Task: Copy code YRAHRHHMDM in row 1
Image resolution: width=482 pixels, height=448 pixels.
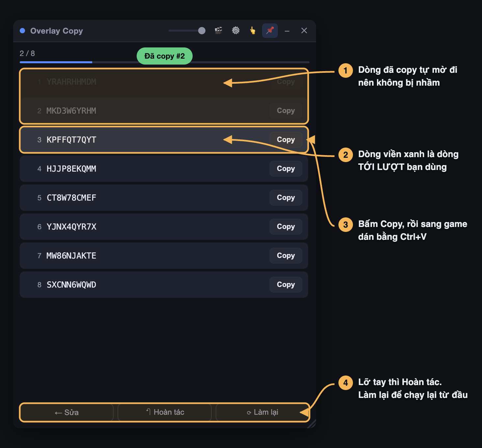Action: coord(286,82)
